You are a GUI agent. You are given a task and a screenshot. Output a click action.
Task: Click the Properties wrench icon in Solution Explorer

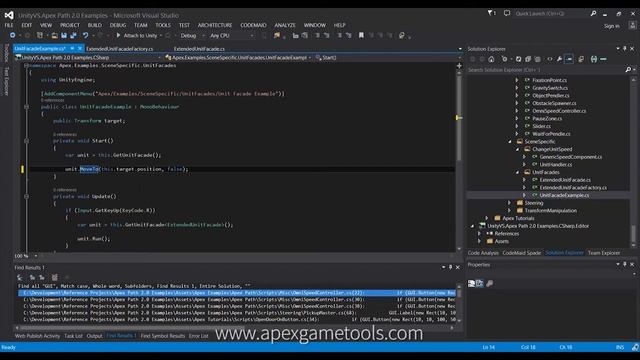(560, 59)
